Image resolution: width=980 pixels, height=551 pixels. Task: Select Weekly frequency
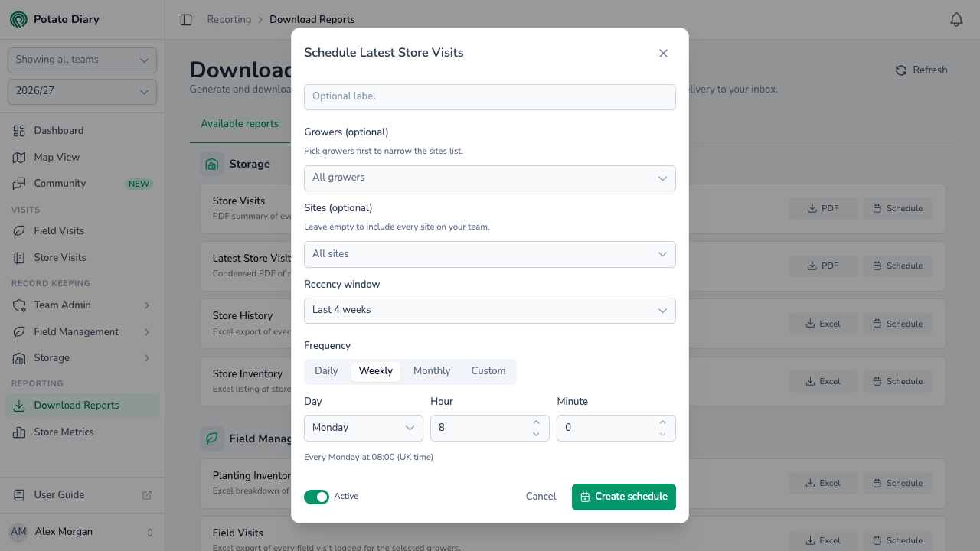(x=376, y=371)
